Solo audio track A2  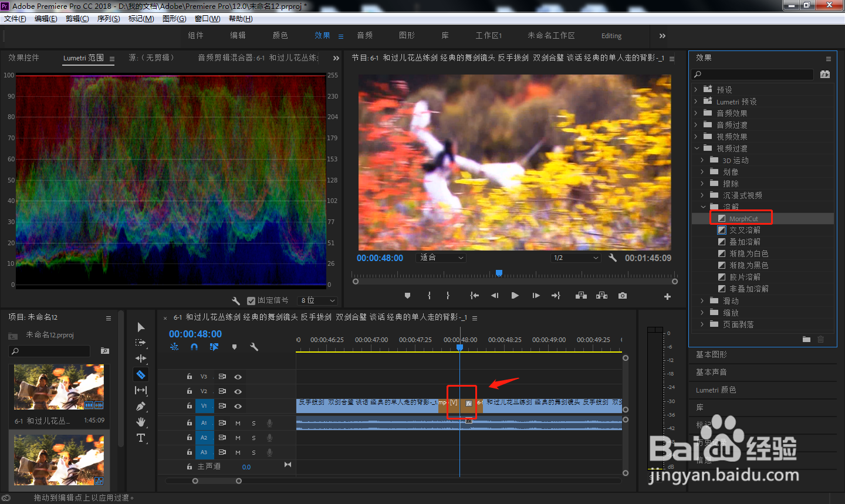coord(253,438)
